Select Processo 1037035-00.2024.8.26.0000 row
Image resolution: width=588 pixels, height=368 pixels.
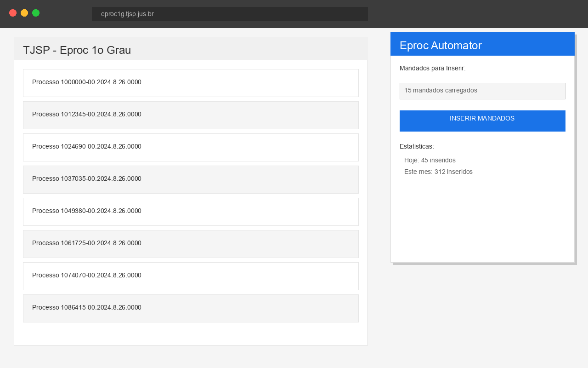coord(191,179)
